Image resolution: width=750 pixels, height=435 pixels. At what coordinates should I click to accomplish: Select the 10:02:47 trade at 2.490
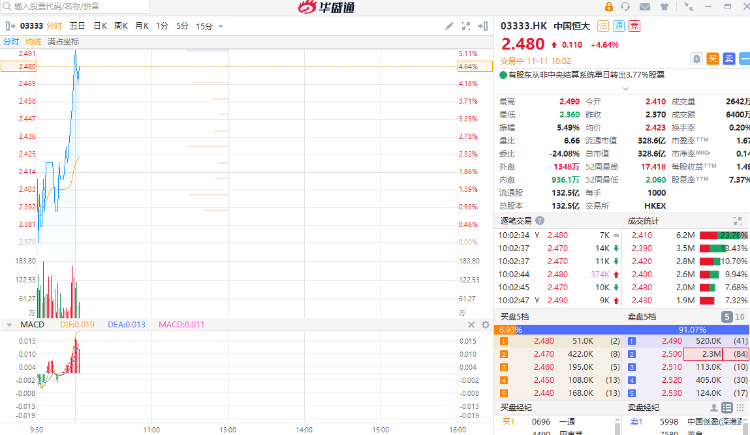pos(559,301)
